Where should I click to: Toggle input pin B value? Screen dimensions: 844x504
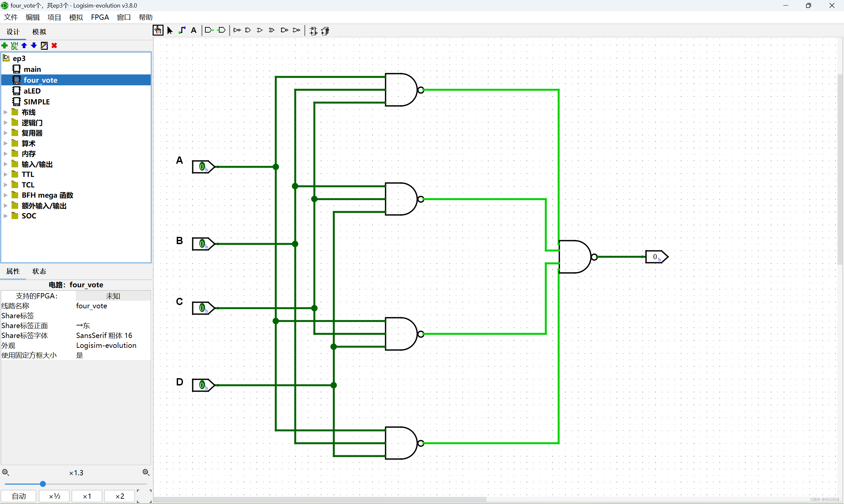pyautogui.click(x=202, y=244)
